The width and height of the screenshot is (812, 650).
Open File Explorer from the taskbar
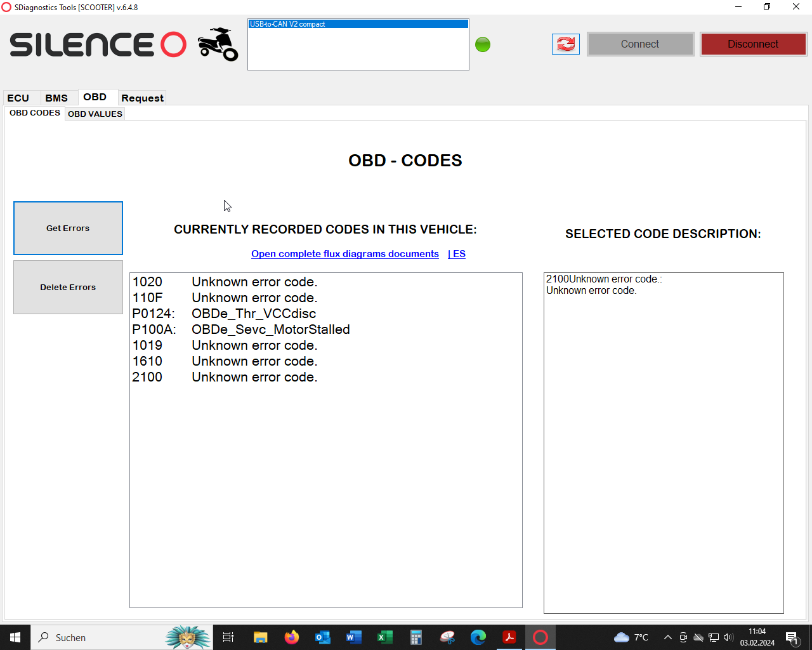(x=261, y=637)
